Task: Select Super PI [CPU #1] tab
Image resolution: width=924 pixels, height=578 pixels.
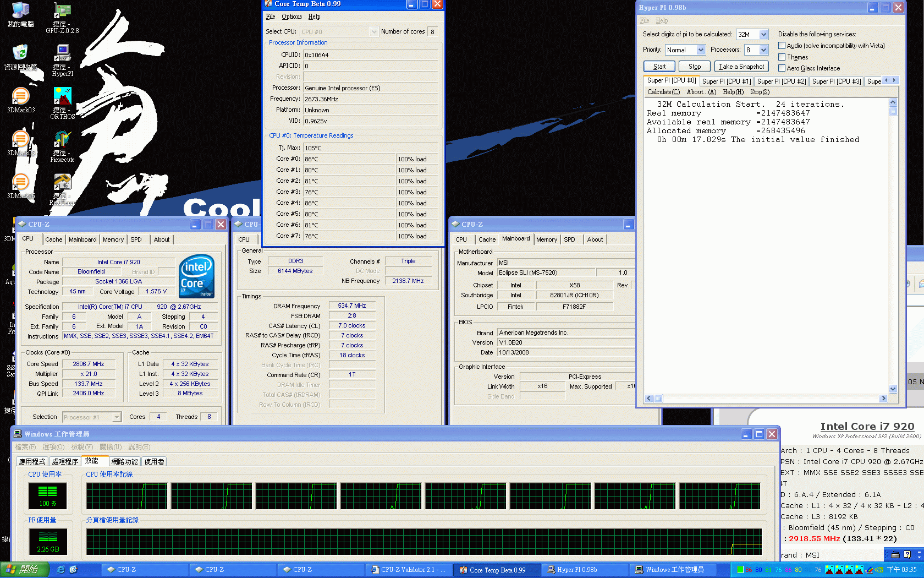Action: (x=726, y=81)
